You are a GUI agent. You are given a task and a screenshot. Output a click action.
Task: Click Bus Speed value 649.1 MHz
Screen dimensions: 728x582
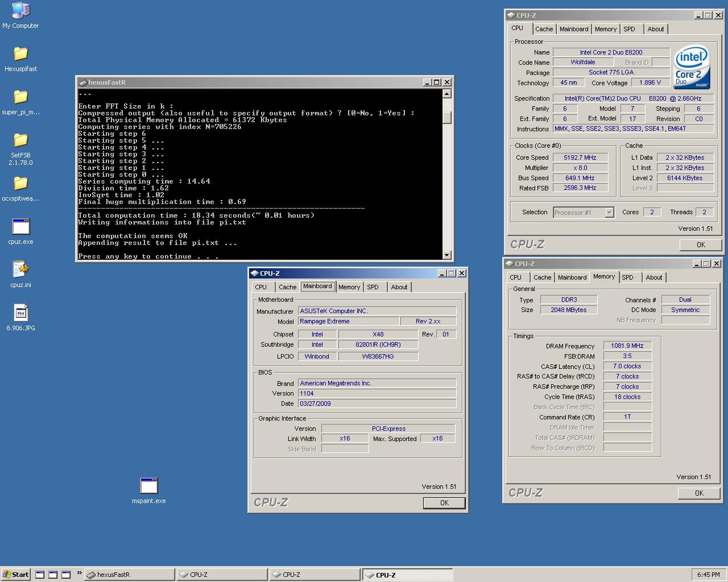pyautogui.click(x=580, y=178)
